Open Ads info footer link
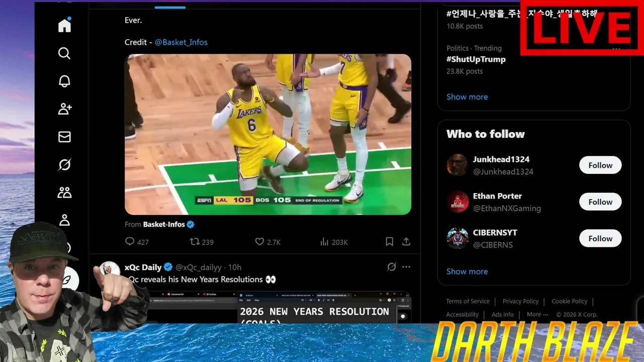Image resolution: width=644 pixels, height=362 pixels. pyautogui.click(x=503, y=314)
